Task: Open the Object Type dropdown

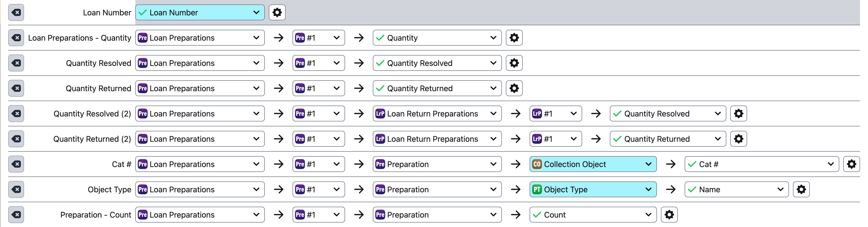Action: click(x=593, y=190)
